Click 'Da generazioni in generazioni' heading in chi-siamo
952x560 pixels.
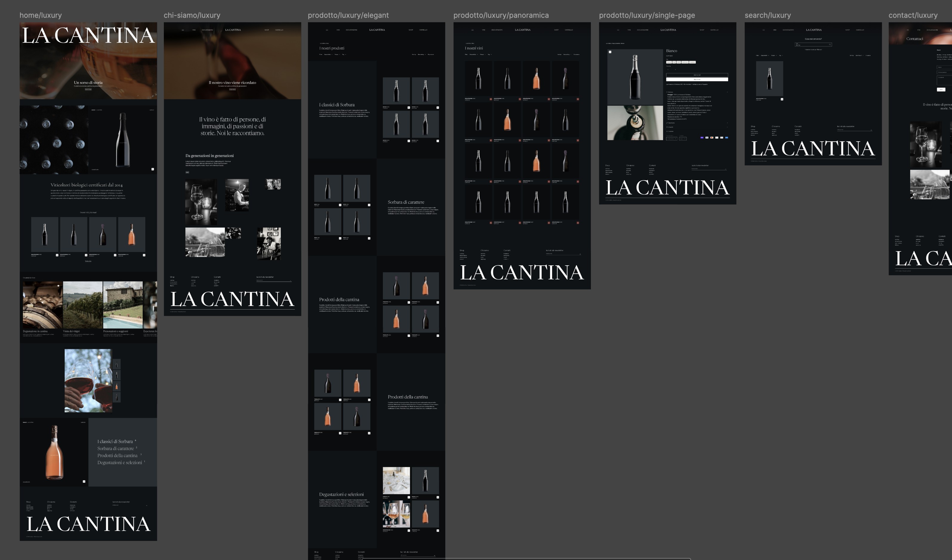(209, 155)
